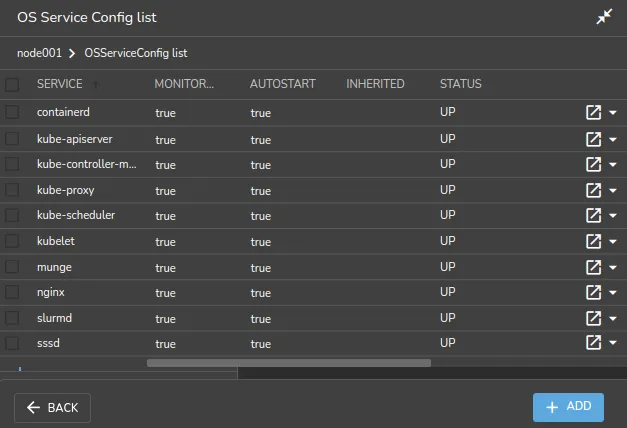
Task: Open containerd service in edit view
Action: point(593,112)
